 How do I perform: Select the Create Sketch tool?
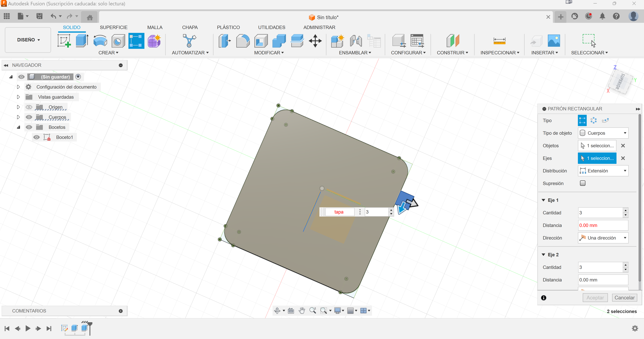click(64, 41)
